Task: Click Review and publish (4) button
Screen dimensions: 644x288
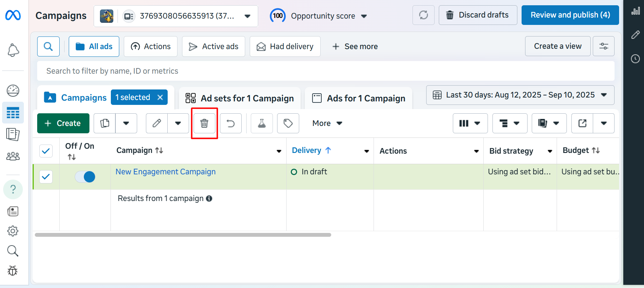Action: 570,15
